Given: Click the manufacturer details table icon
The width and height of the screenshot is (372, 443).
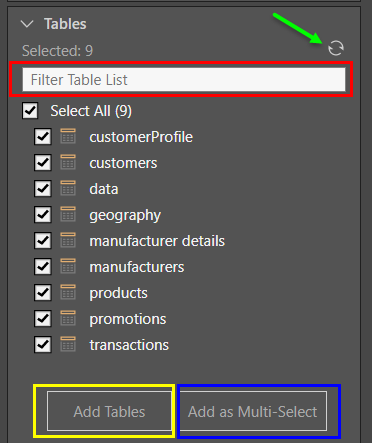Looking at the screenshot, I should click(68, 240).
